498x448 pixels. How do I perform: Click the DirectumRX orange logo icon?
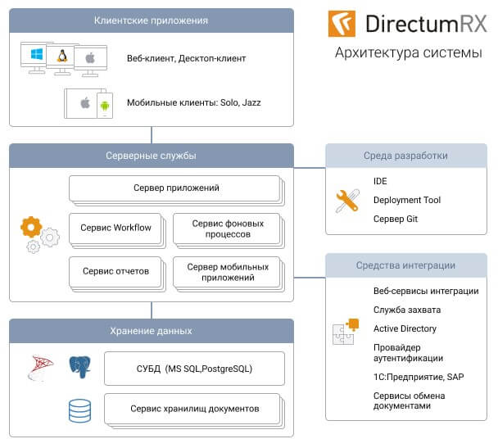(x=342, y=24)
